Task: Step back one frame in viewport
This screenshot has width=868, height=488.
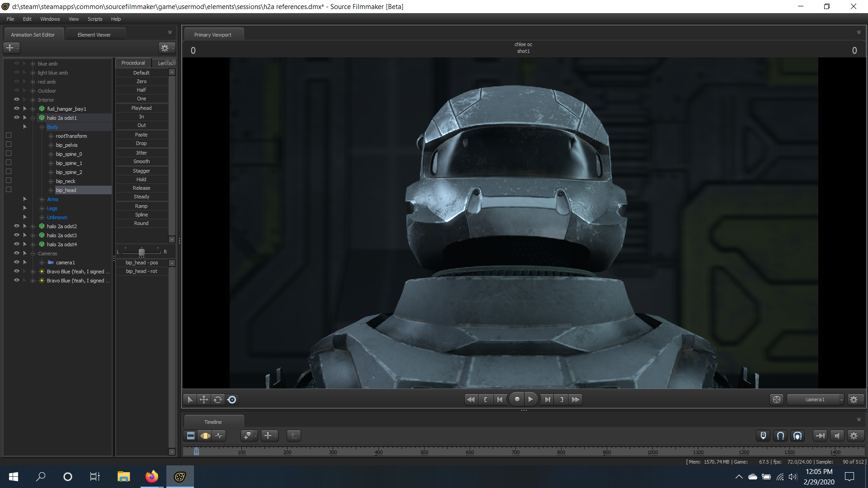Action: 500,399
